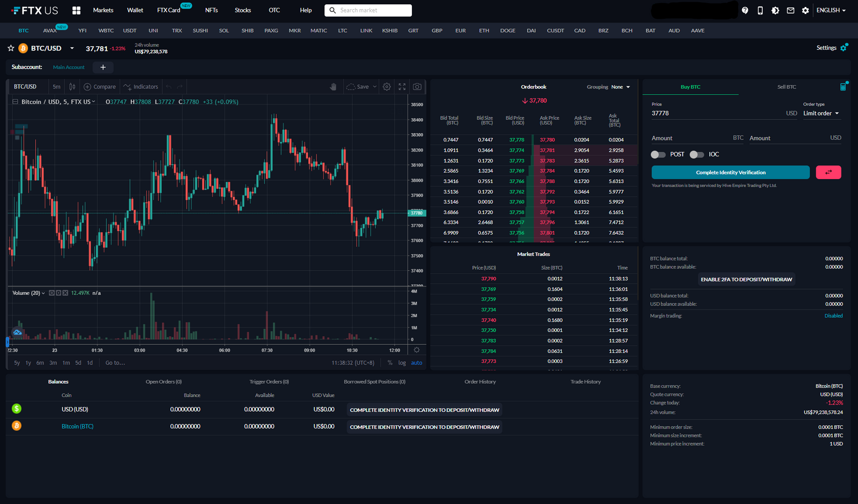858x504 pixels.
Task: Open chart properties gear icon
Action: coord(387,86)
